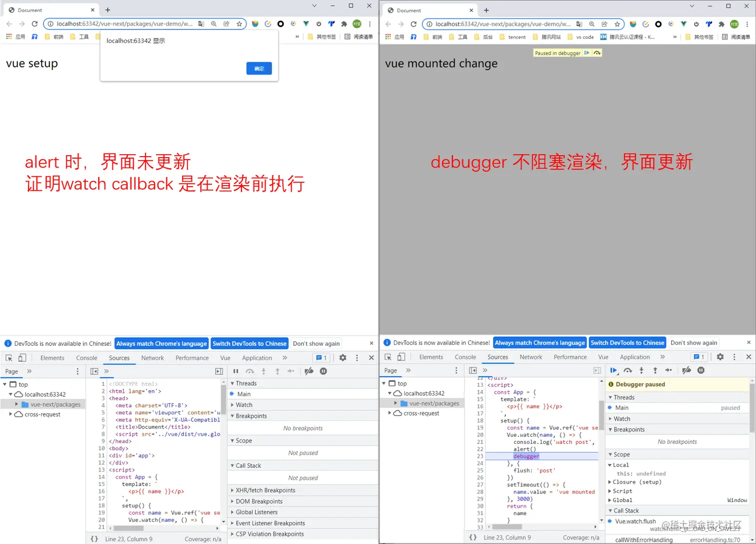The image size is (756, 544).
Task: Hide debugger sidebar in left DevTools
Action: tap(219, 371)
